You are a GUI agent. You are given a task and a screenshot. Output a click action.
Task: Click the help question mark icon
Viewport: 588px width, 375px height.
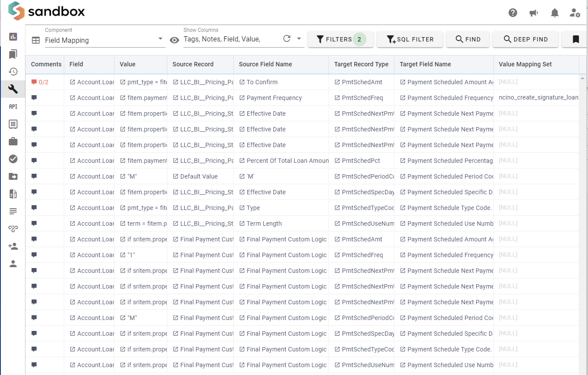coord(513,13)
